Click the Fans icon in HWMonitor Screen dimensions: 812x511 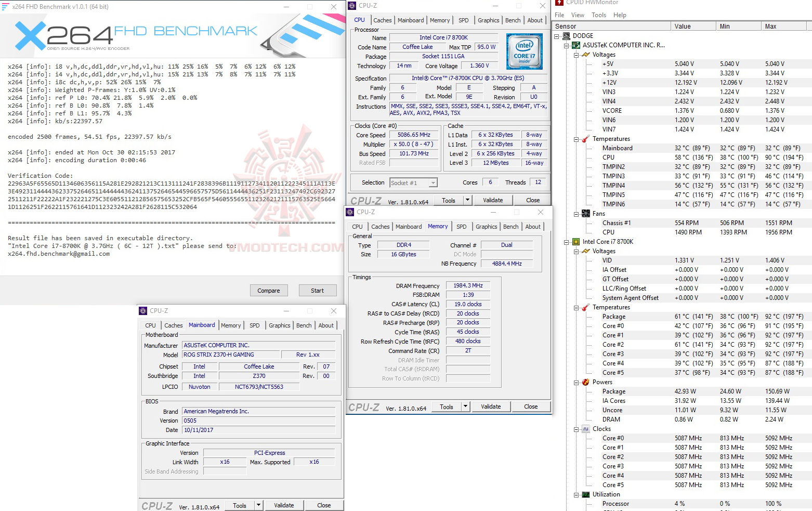pos(585,213)
